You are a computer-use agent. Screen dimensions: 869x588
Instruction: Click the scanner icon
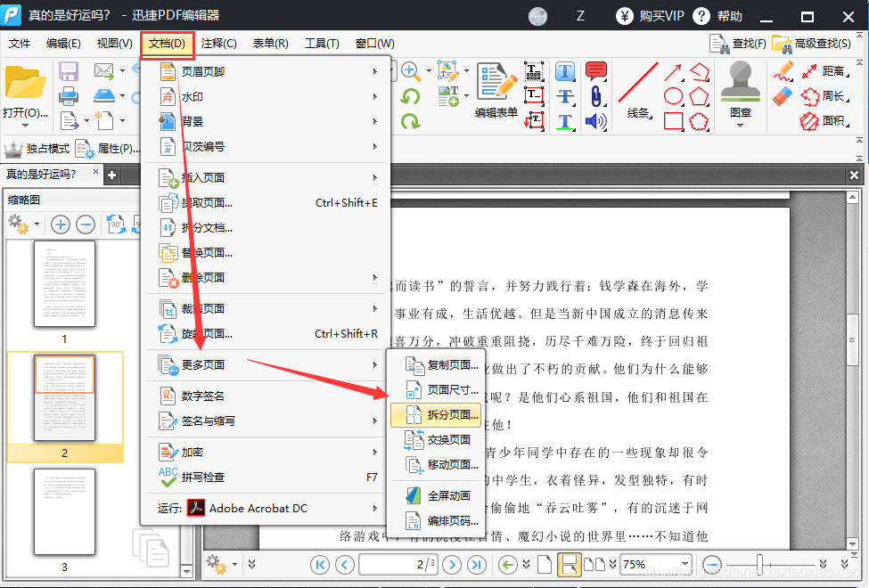(x=104, y=95)
